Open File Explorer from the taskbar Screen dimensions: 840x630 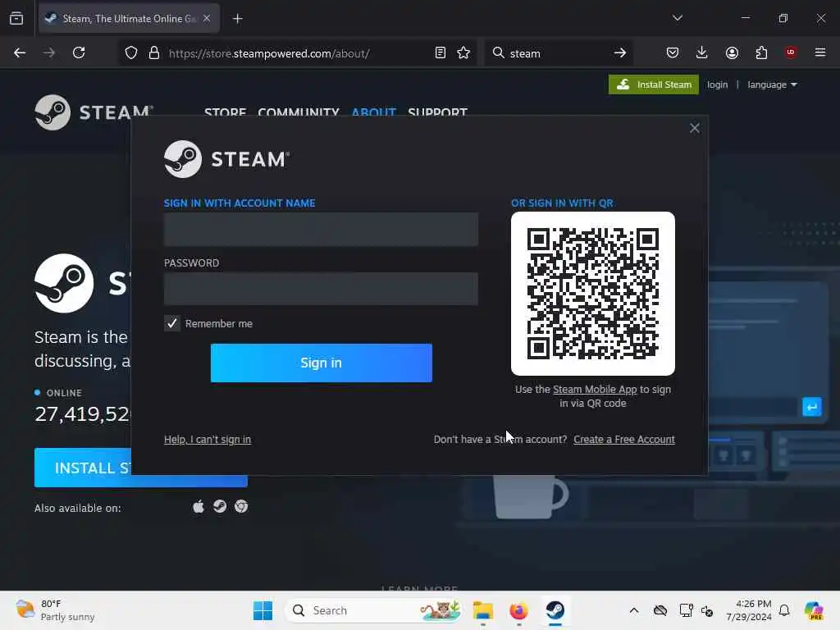pos(482,610)
